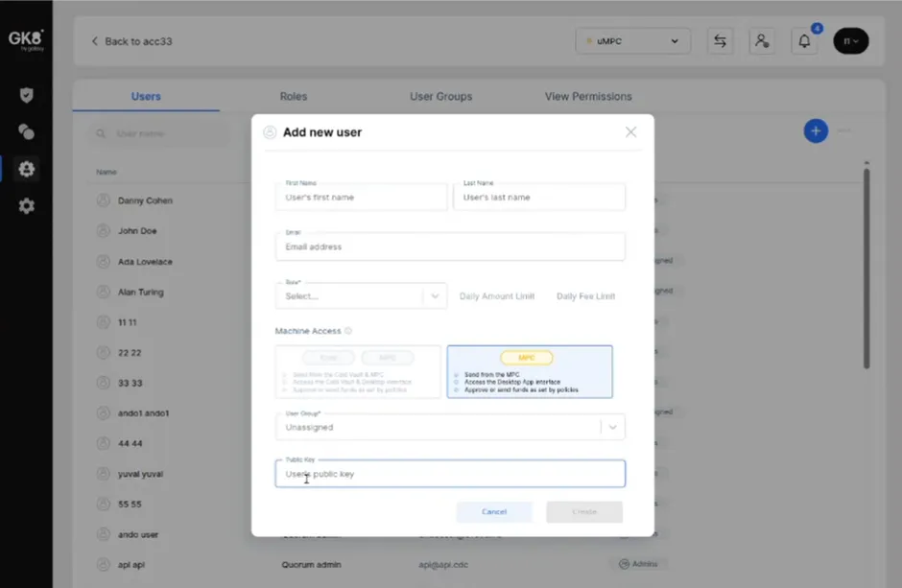Click the Public Key input field
Viewport: 902px width, 588px height.
[x=450, y=474]
